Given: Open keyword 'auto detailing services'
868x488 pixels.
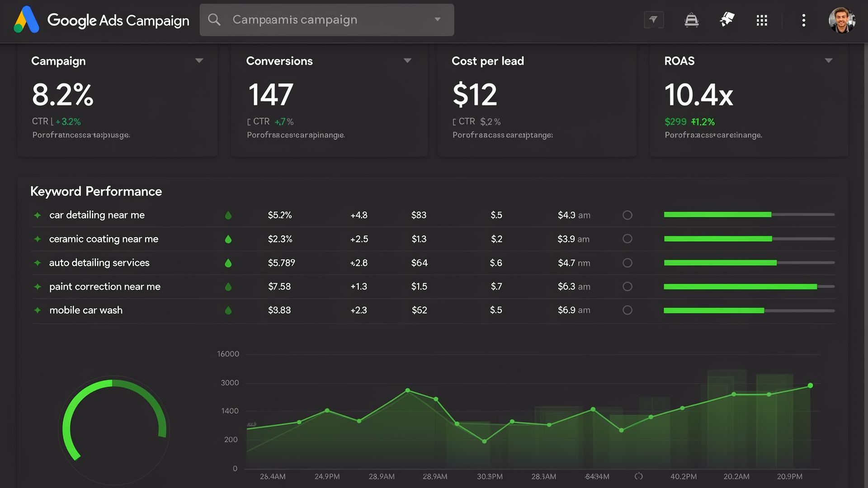Looking at the screenshot, I should [99, 263].
